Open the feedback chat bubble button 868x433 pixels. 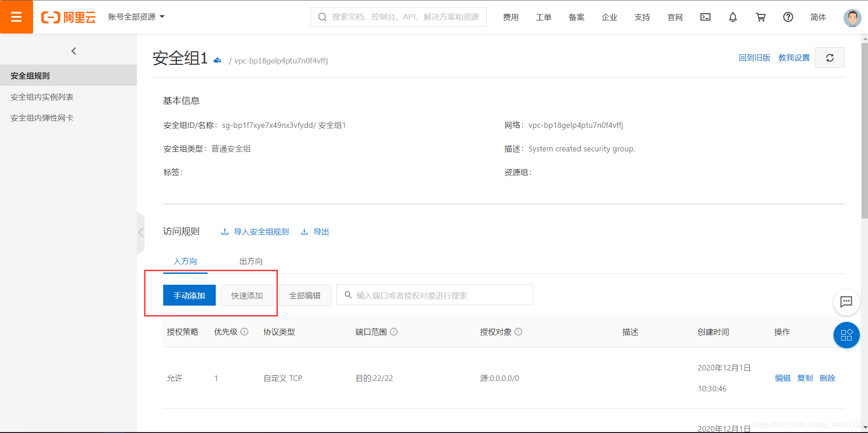846,302
